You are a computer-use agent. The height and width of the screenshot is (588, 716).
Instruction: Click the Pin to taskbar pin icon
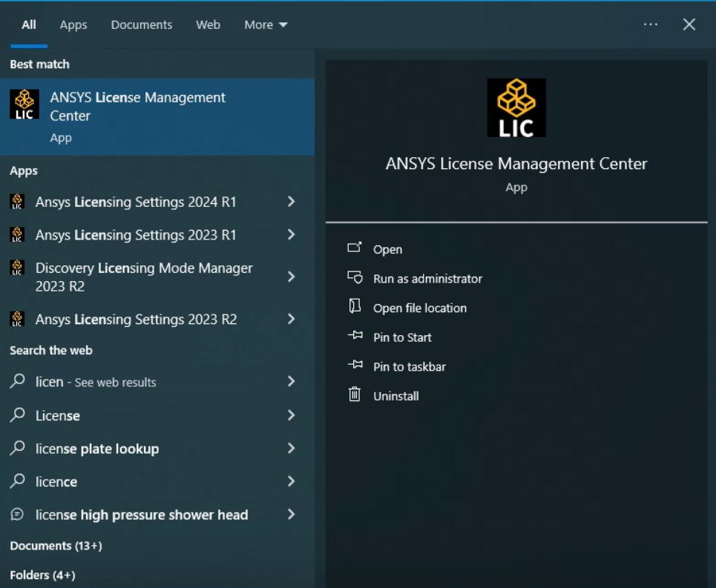(355, 366)
